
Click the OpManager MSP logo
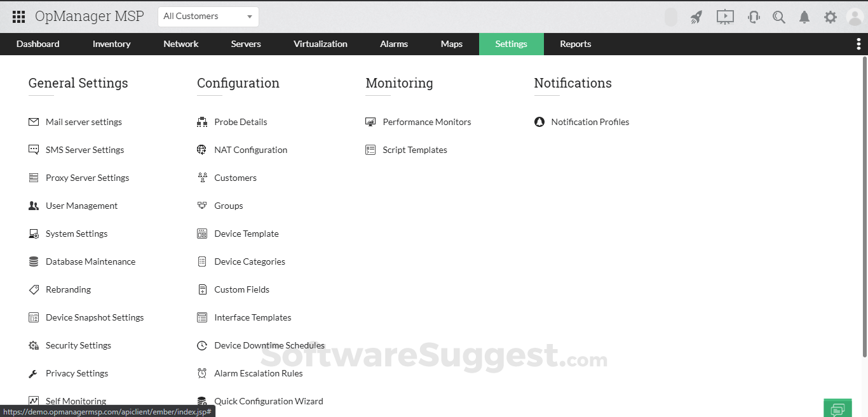[x=89, y=16]
